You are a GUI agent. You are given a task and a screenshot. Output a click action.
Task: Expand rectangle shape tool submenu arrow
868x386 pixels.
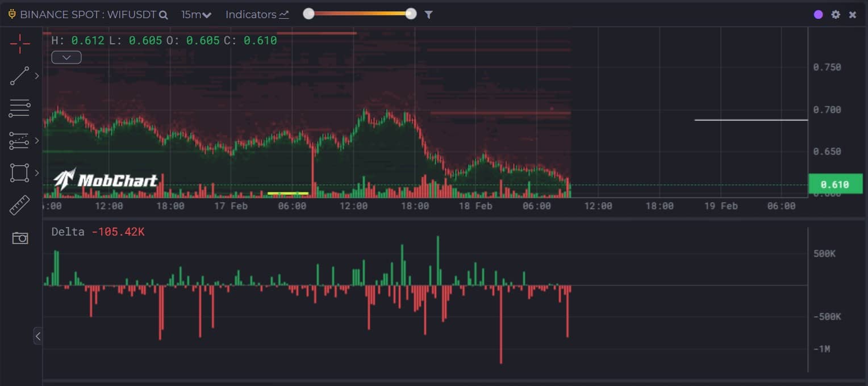pyautogui.click(x=37, y=173)
